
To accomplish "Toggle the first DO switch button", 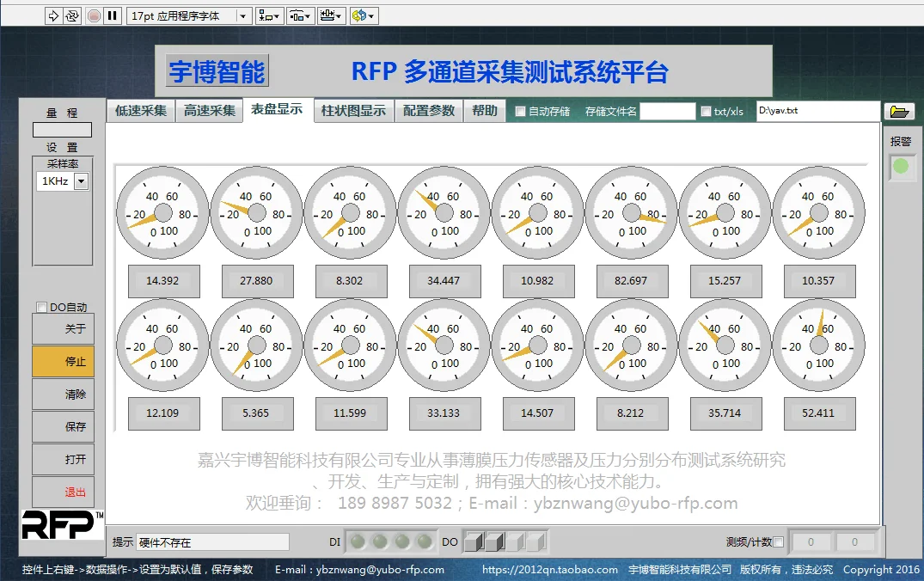I will click(x=474, y=541).
